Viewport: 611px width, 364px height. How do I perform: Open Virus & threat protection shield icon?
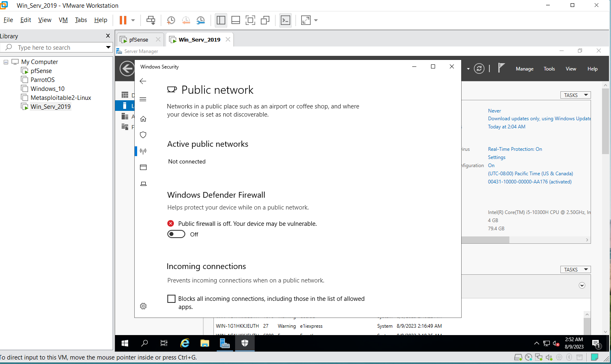pyautogui.click(x=143, y=135)
